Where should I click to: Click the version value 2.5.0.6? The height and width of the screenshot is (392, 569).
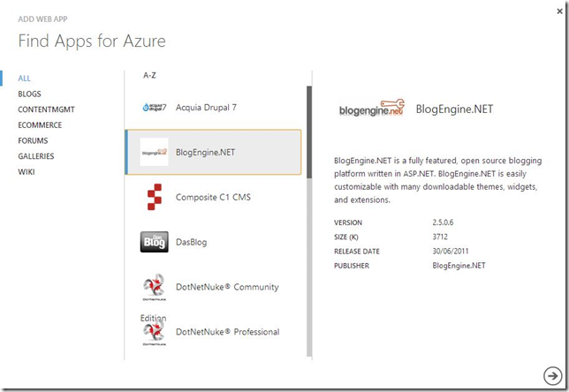(x=443, y=222)
